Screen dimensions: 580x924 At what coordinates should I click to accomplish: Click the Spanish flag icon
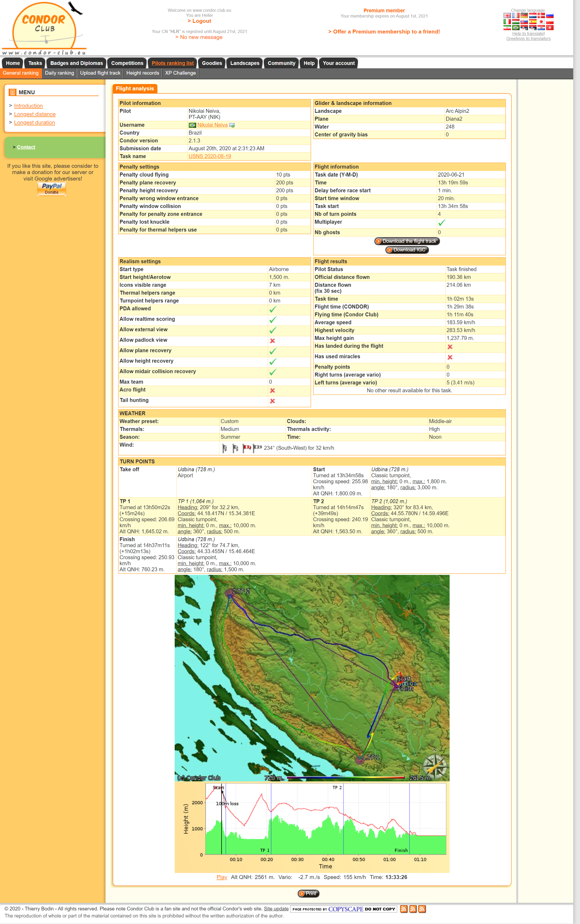point(533,22)
